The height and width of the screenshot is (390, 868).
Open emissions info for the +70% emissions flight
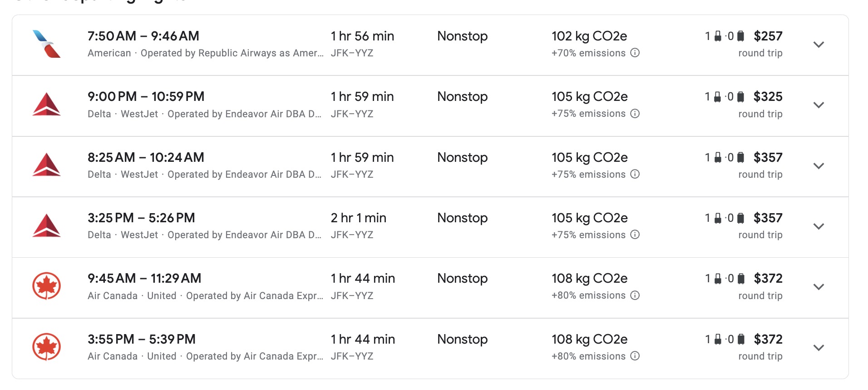[636, 53]
